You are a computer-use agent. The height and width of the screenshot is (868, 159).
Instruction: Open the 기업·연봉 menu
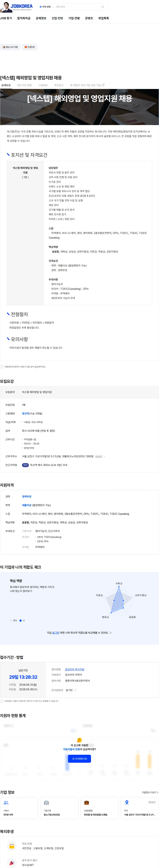tap(74, 18)
